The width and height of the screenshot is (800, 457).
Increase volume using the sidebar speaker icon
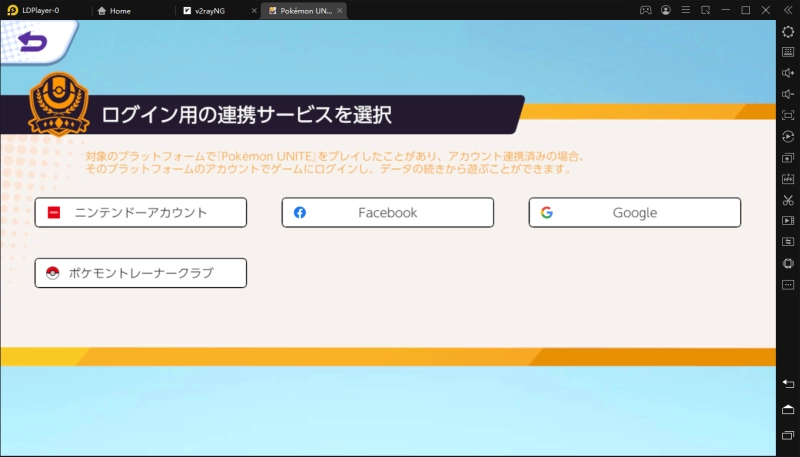(x=788, y=73)
